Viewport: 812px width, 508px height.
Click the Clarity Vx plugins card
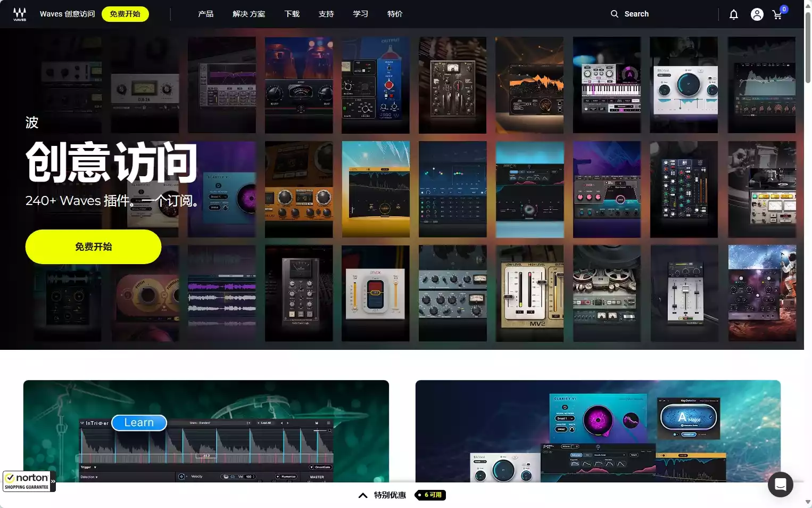point(598,431)
